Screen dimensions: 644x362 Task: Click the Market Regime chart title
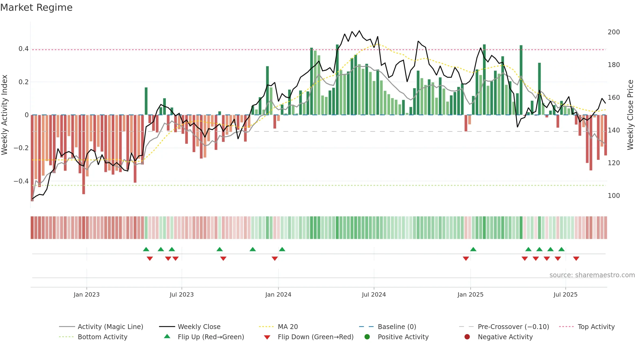[36, 8]
